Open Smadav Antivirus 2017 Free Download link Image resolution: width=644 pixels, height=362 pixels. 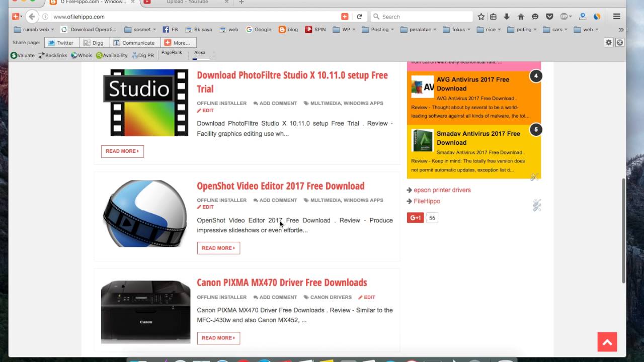478,138
